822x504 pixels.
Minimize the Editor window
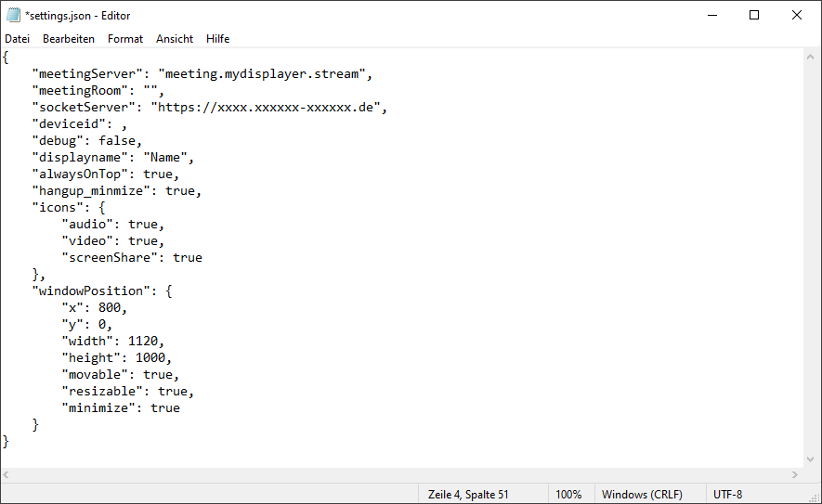tap(711, 15)
